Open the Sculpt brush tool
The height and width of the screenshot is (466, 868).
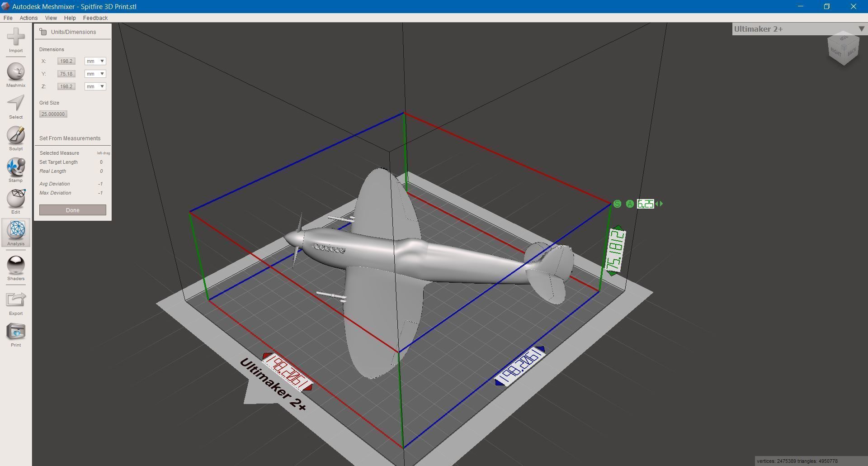(x=16, y=138)
